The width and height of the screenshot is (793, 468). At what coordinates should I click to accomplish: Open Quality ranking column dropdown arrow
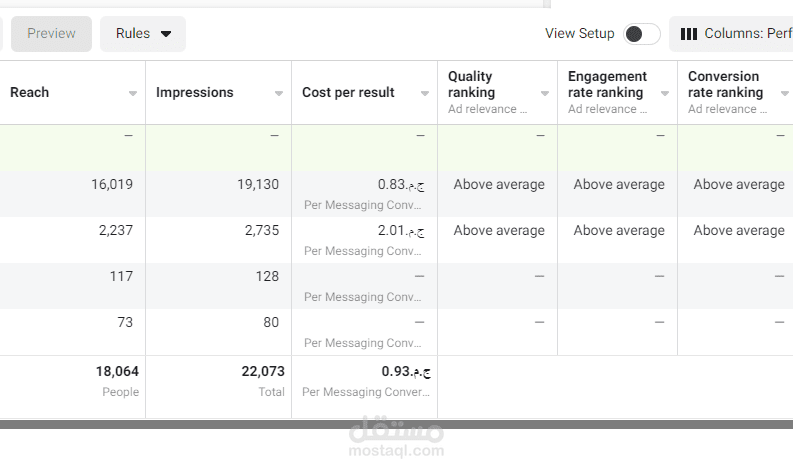(x=545, y=93)
